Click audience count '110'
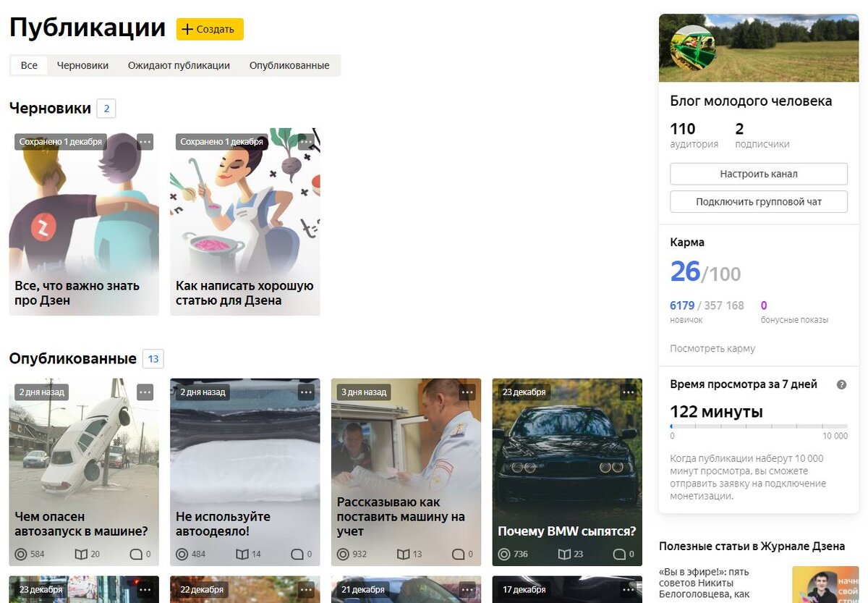 coord(683,129)
